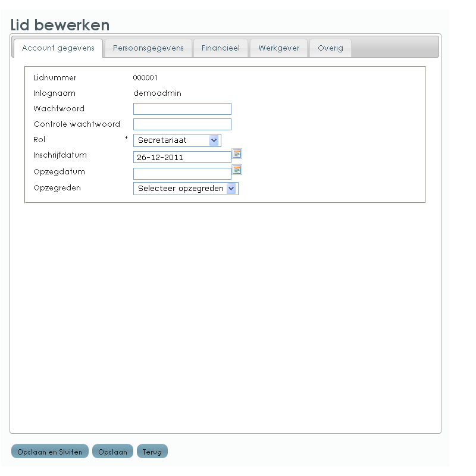Viewport: 476px width, 476px height.
Task: Click into the Controle wachtwoord field
Action: click(182, 124)
